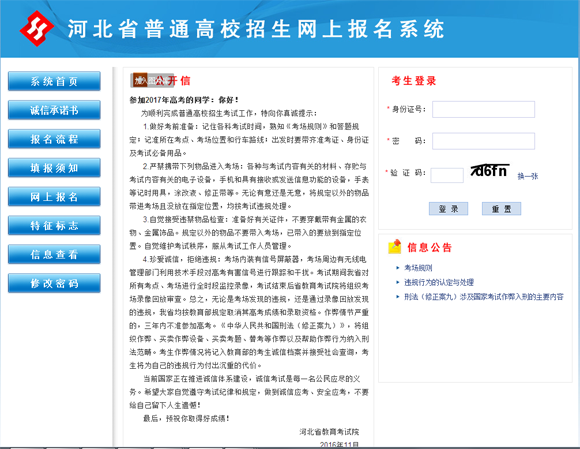This screenshot has width=580, height=449.
Task: Open 信息查看 sidebar item
Action: (x=54, y=254)
